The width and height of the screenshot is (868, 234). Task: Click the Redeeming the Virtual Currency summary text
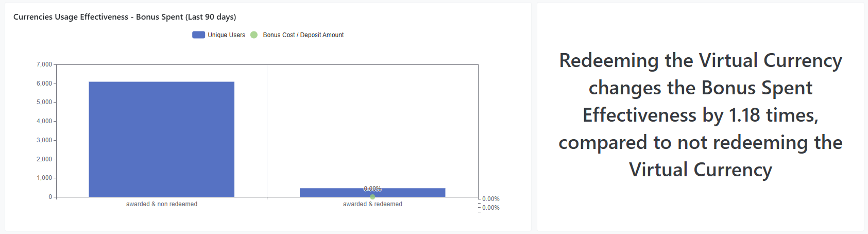(x=701, y=115)
